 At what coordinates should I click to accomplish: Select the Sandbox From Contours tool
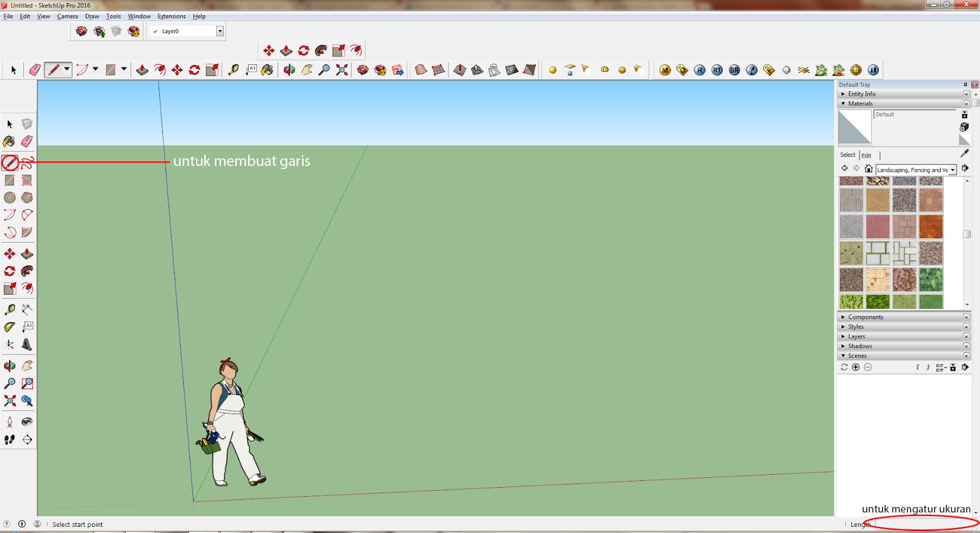tap(421, 70)
